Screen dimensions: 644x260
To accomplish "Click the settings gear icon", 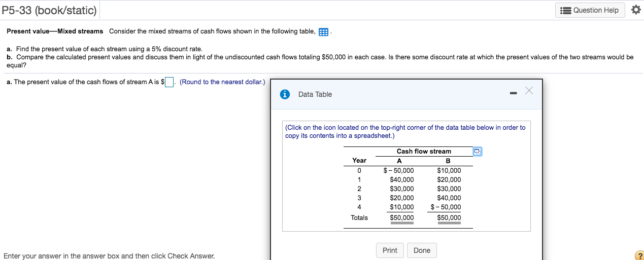I will click(x=636, y=10).
